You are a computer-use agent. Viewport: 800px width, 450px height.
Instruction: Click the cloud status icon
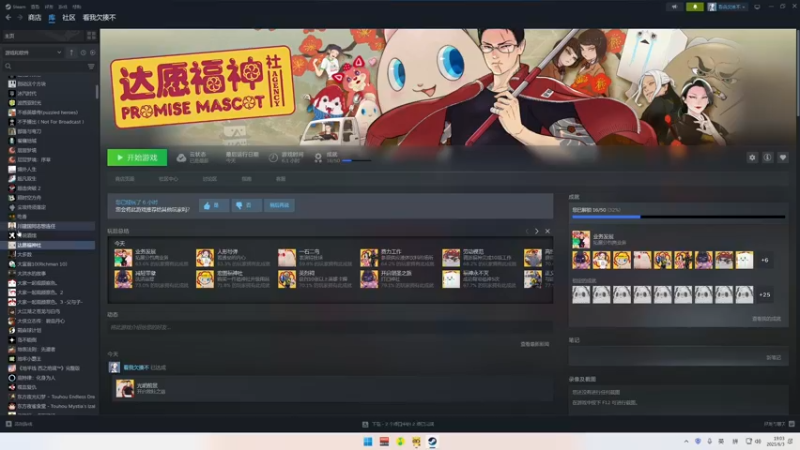[x=181, y=158]
